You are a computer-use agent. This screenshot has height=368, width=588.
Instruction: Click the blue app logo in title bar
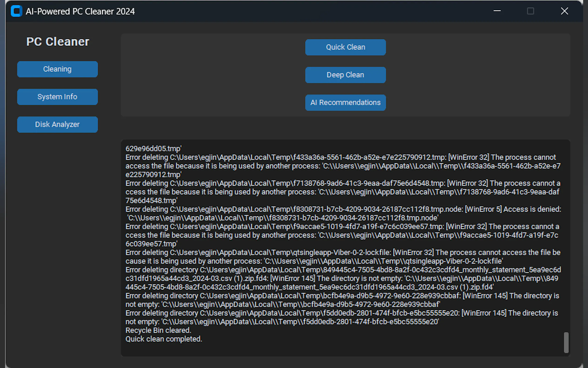pos(16,11)
